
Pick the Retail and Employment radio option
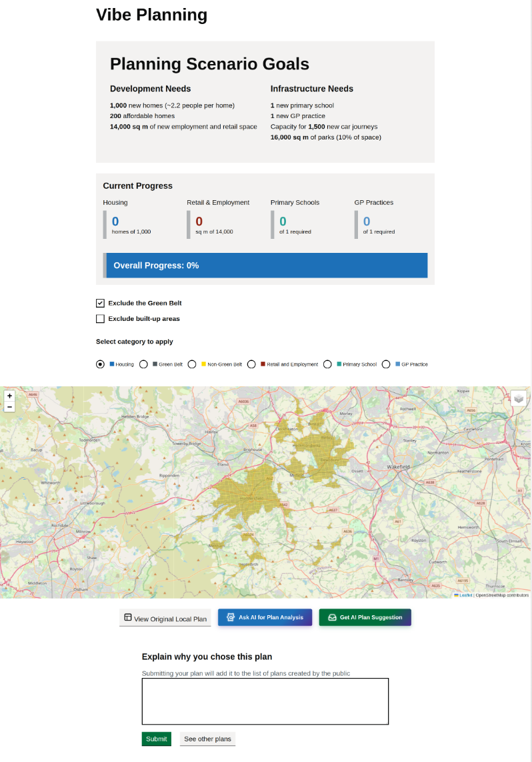click(x=251, y=364)
